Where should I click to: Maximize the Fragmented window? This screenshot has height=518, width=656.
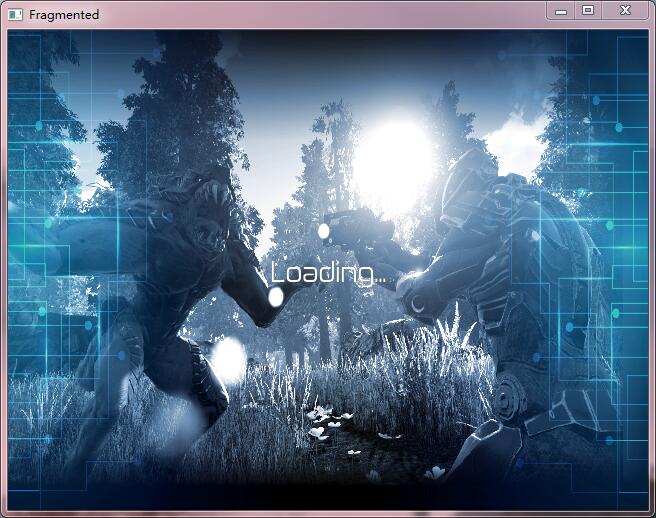click(588, 10)
